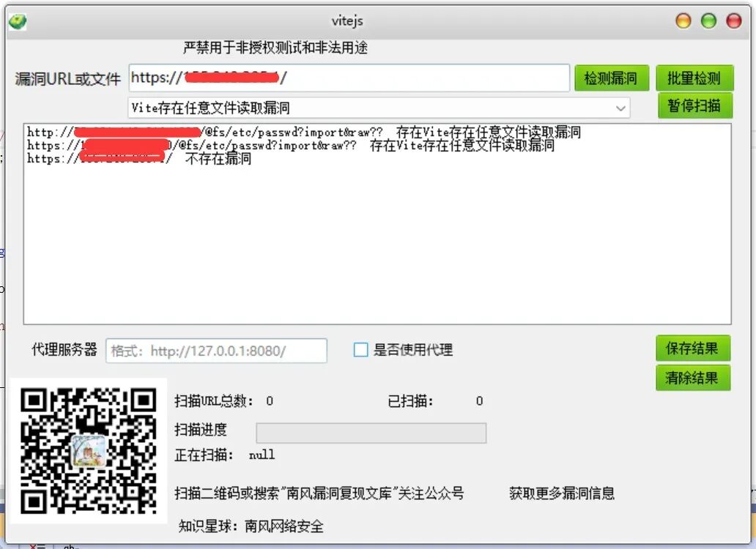The width and height of the screenshot is (756, 549).
Task: Click the yellow minimize window button
Action: [683, 21]
